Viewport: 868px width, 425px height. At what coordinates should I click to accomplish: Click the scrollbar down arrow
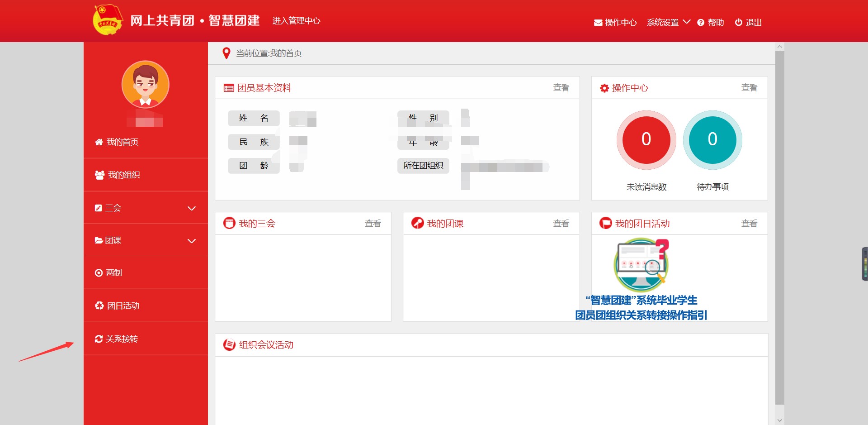click(779, 420)
